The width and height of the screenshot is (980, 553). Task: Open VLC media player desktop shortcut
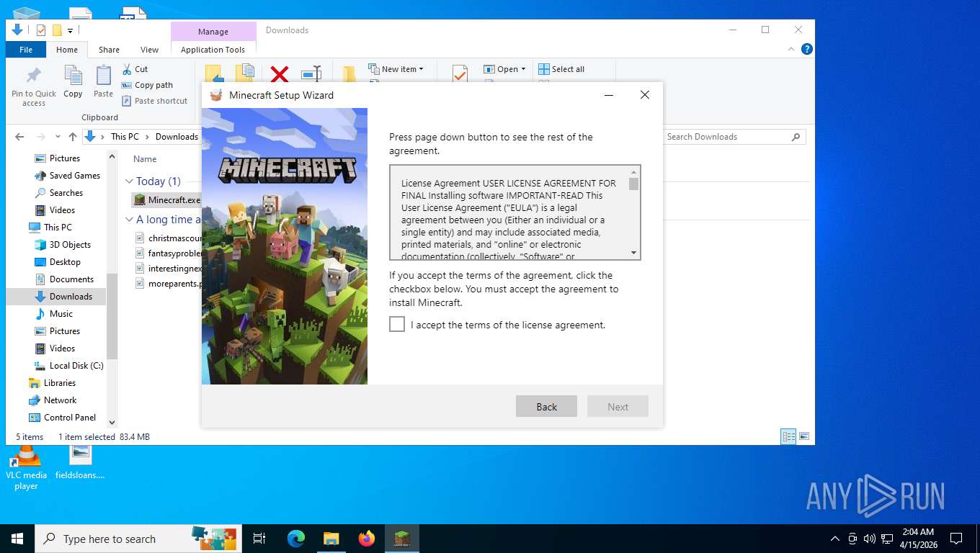(26, 467)
